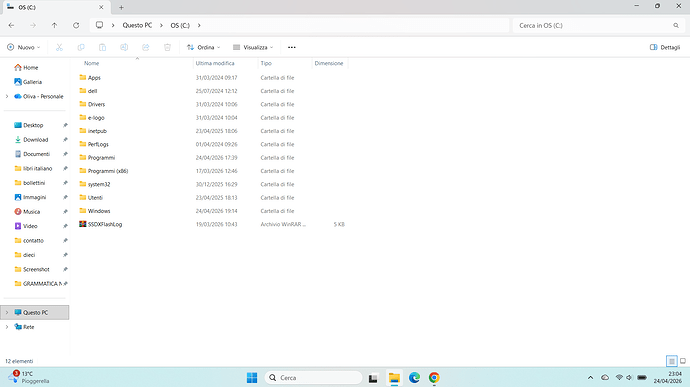This screenshot has height=387, width=690.
Task: Sort by Nome column header
Action: pyautogui.click(x=92, y=63)
